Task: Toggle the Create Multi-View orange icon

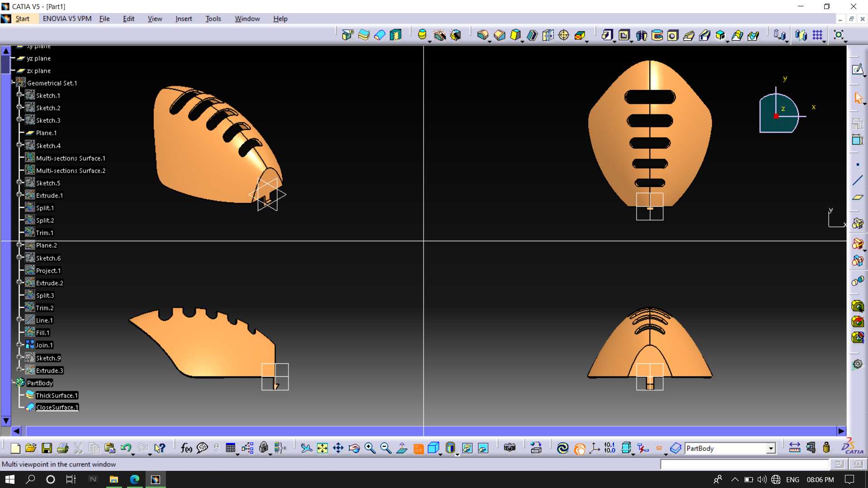Action: 418,449
